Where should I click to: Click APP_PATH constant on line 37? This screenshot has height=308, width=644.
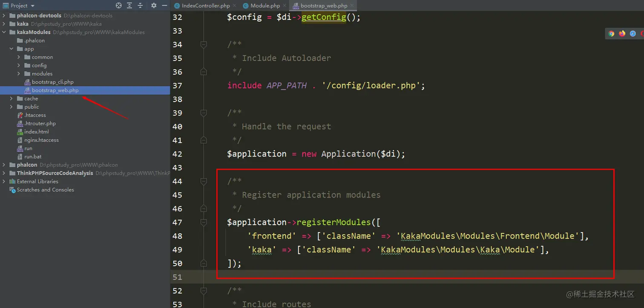click(x=287, y=85)
